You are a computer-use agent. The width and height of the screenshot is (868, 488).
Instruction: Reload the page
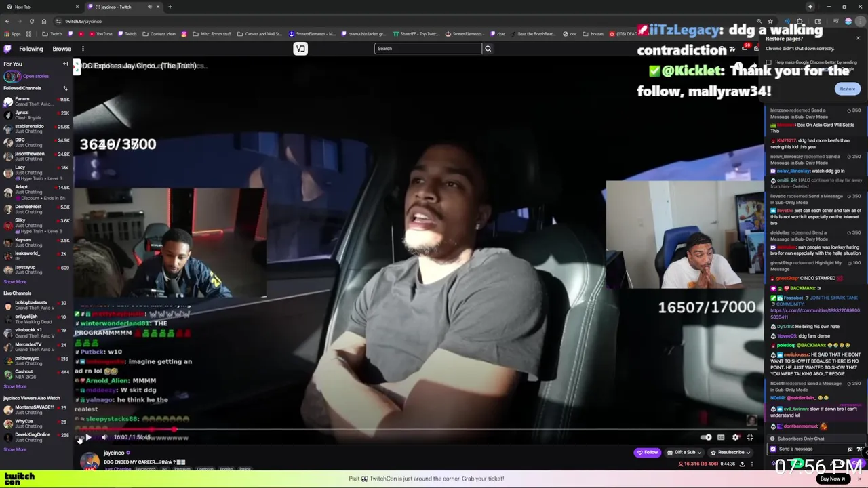point(31,21)
